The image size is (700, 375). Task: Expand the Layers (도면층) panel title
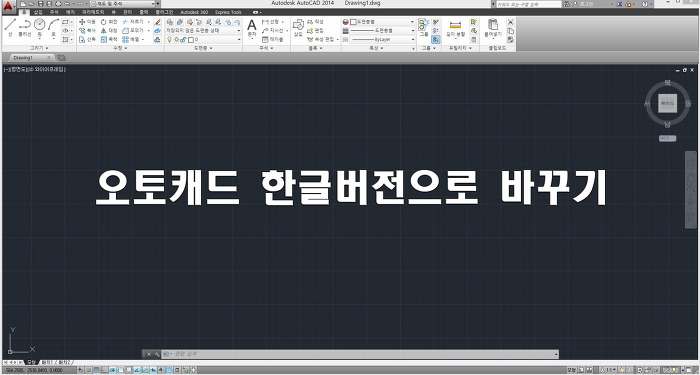204,48
